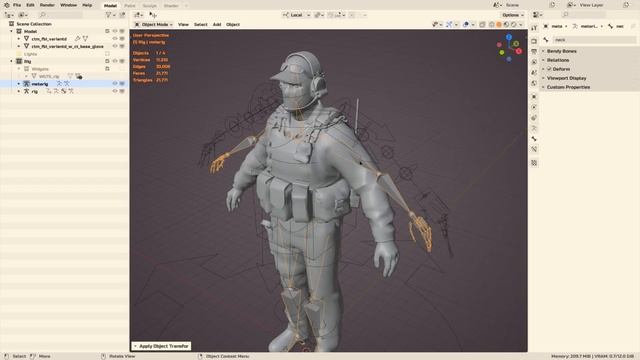640x360 pixels.
Task: Open the Output properties tab
Action: pos(534,52)
